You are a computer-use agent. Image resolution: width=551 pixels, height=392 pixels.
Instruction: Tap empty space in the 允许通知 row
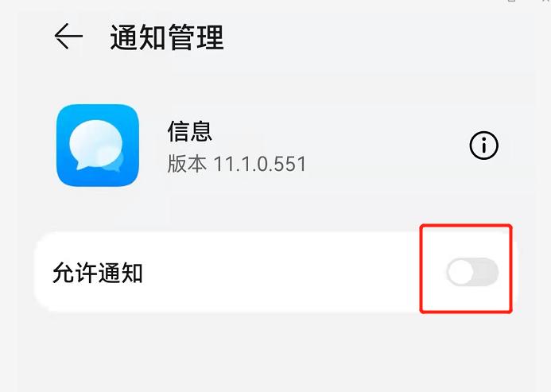(281, 273)
